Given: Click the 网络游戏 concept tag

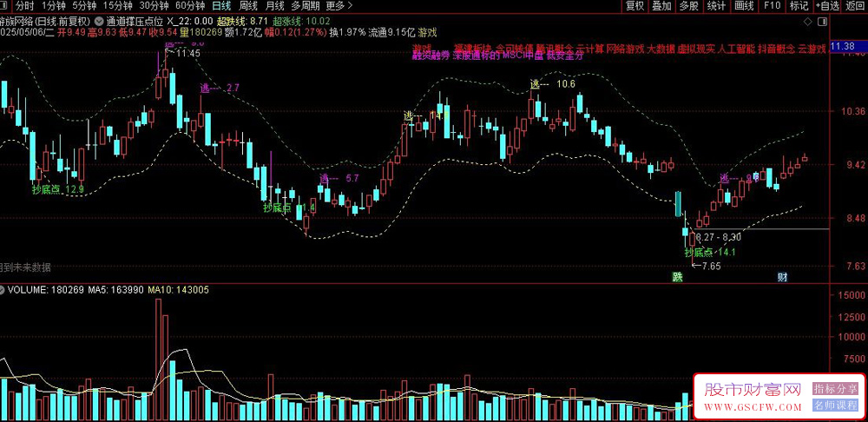Looking at the screenshot, I should pyautogui.click(x=626, y=48).
